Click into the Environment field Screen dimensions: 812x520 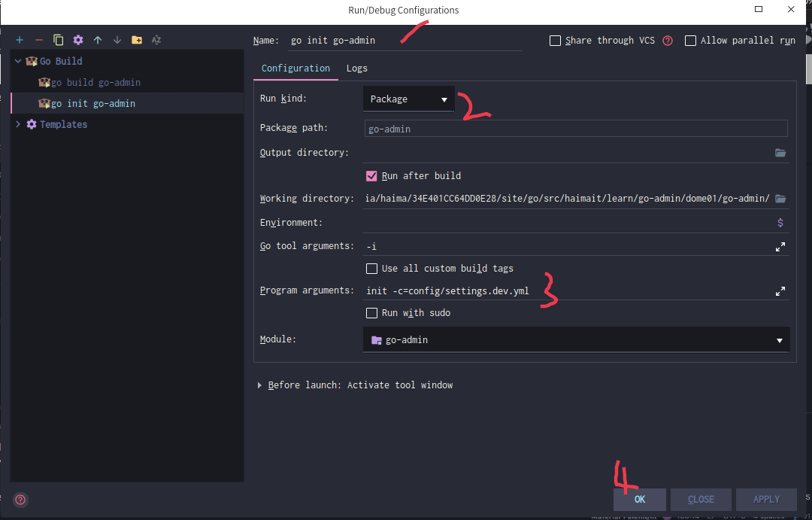[568, 223]
